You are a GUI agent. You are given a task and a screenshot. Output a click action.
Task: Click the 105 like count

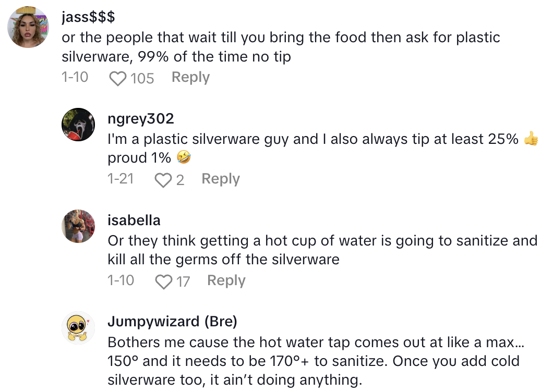click(142, 78)
